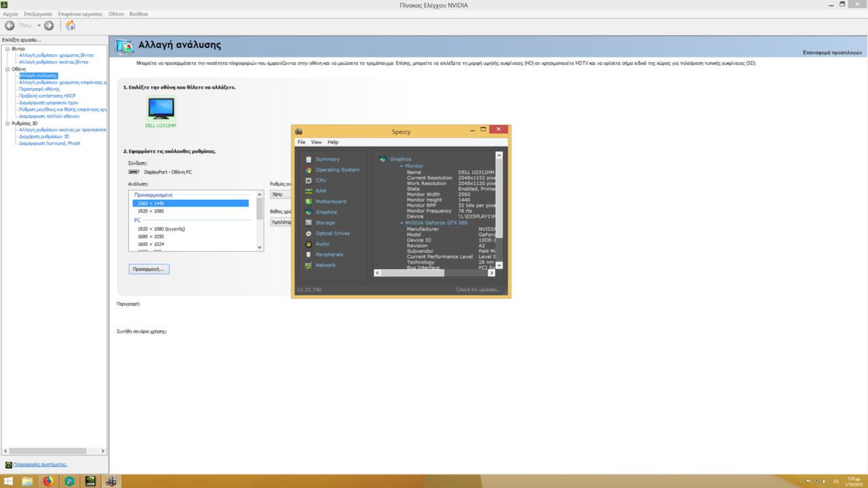Open the Επεξεργασία menu
The width and height of the screenshot is (868, 488).
pos(38,14)
